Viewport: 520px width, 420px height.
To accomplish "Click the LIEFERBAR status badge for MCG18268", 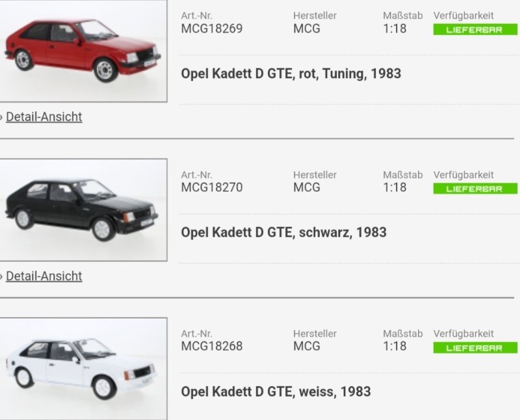I will coord(475,347).
